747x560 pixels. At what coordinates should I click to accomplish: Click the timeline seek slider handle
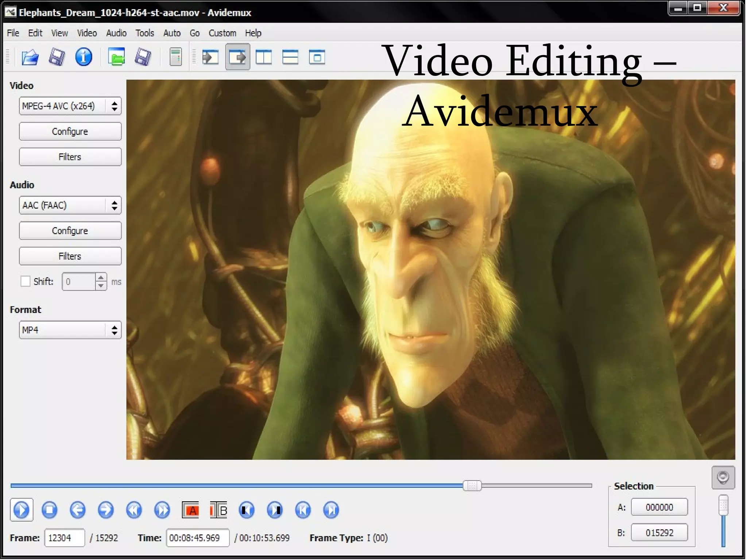tap(472, 486)
